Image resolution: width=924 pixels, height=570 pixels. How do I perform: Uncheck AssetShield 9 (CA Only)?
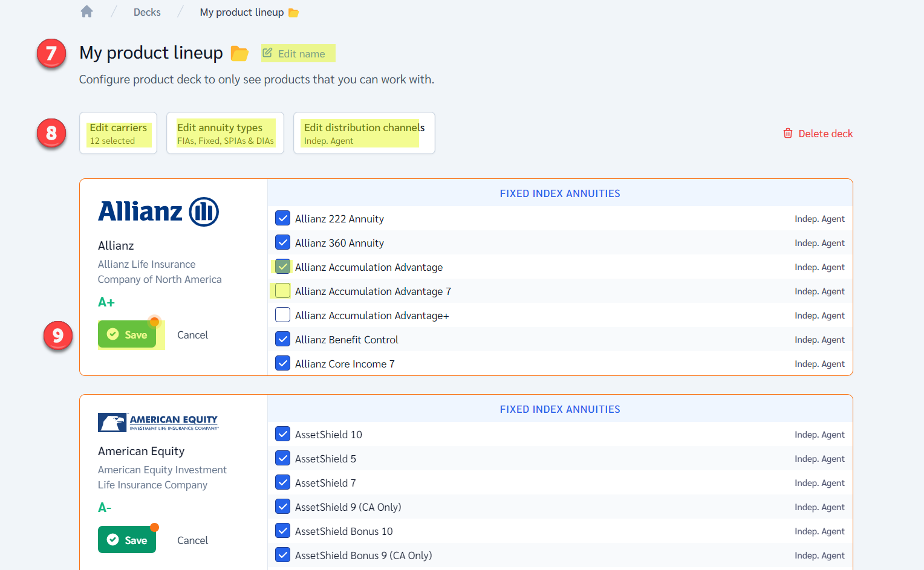282,507
